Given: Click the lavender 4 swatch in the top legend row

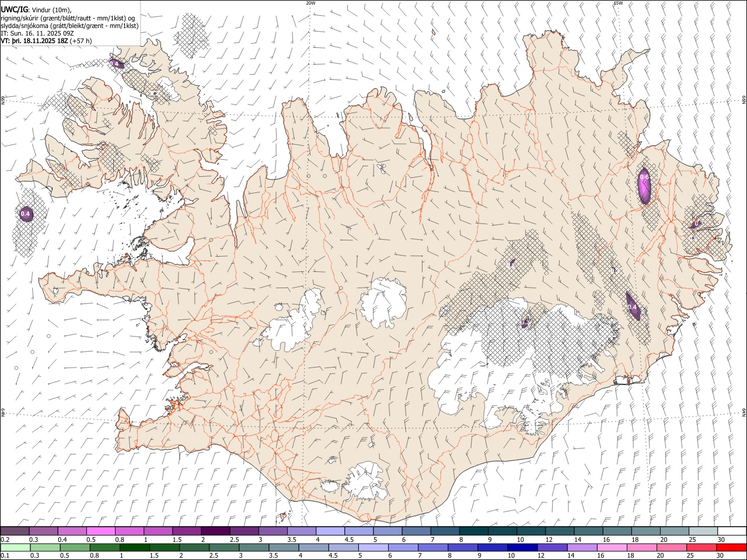Looking at the screenshot, I should [330, 531].
